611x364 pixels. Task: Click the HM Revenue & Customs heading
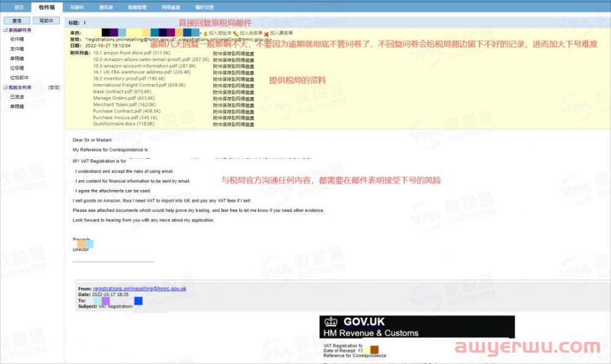point(371,333)
